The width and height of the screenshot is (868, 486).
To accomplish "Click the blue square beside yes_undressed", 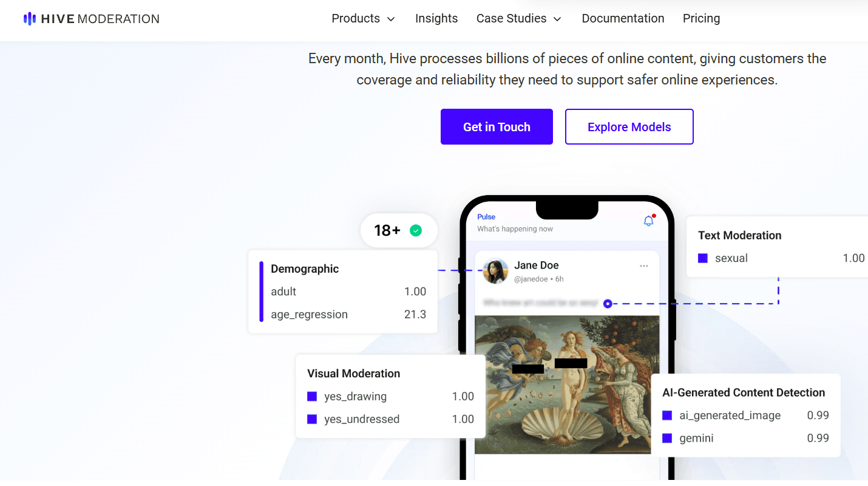I will [312, 419].
